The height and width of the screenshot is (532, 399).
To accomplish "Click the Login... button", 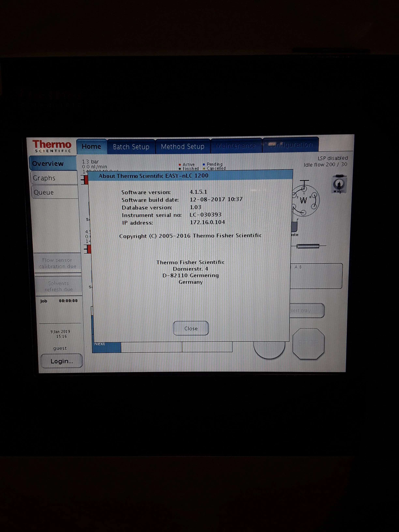I will point(62,361).
